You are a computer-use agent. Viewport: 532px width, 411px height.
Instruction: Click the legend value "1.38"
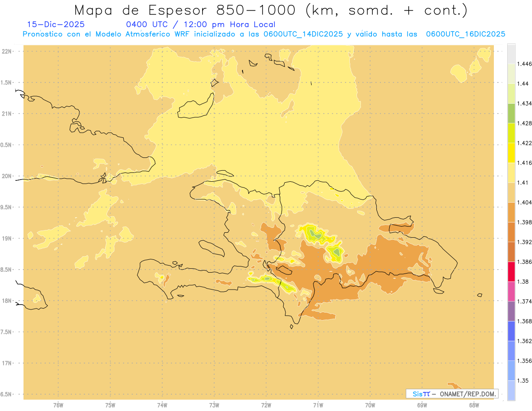click(523, 282)
